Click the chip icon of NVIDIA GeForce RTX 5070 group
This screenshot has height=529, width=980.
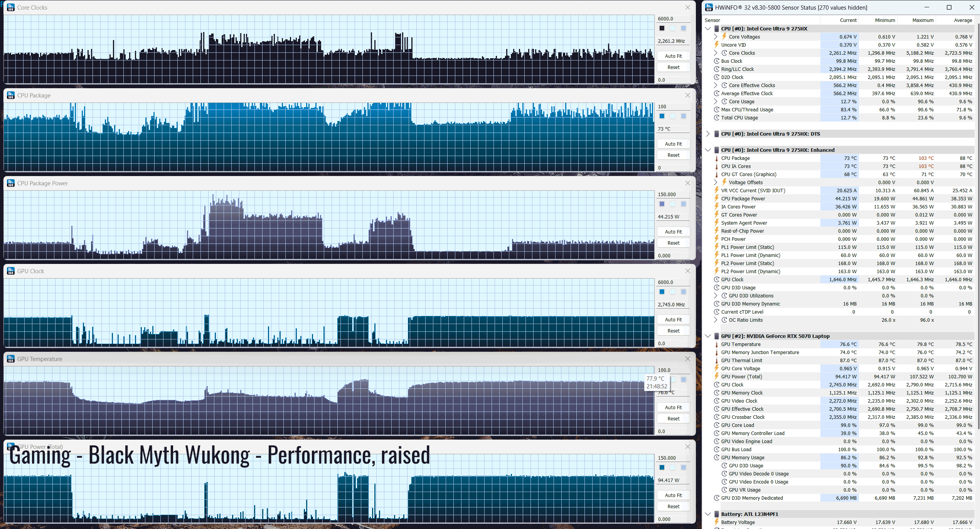(x=717, y=336)
